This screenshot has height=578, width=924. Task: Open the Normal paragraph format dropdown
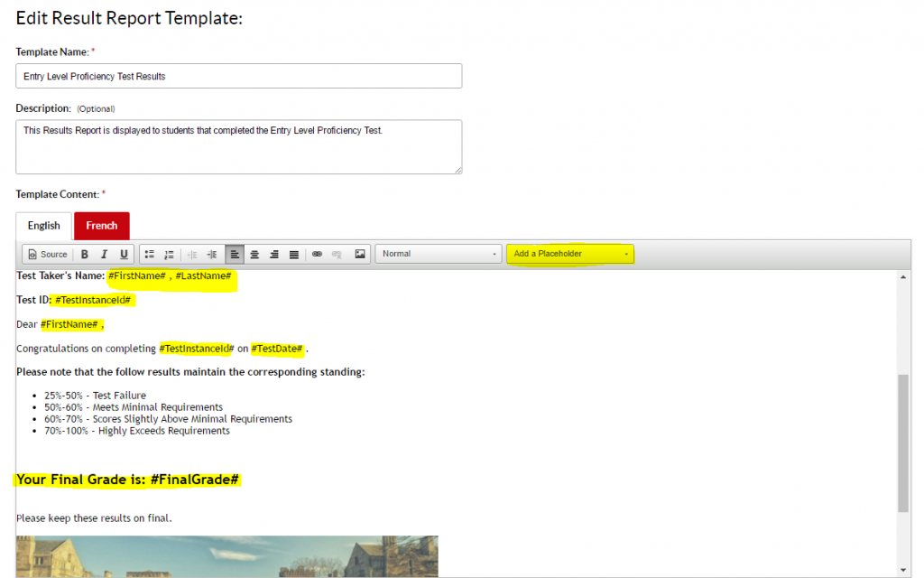439,254
